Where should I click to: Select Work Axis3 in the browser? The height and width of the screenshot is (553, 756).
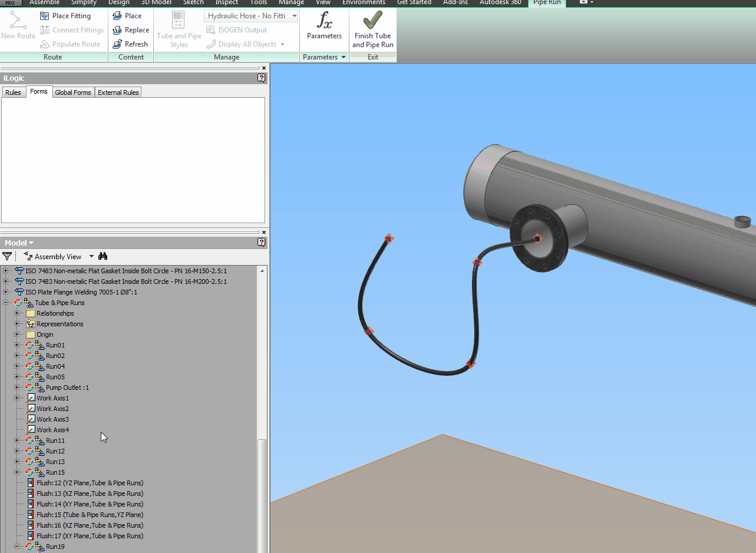coord(53,419)
